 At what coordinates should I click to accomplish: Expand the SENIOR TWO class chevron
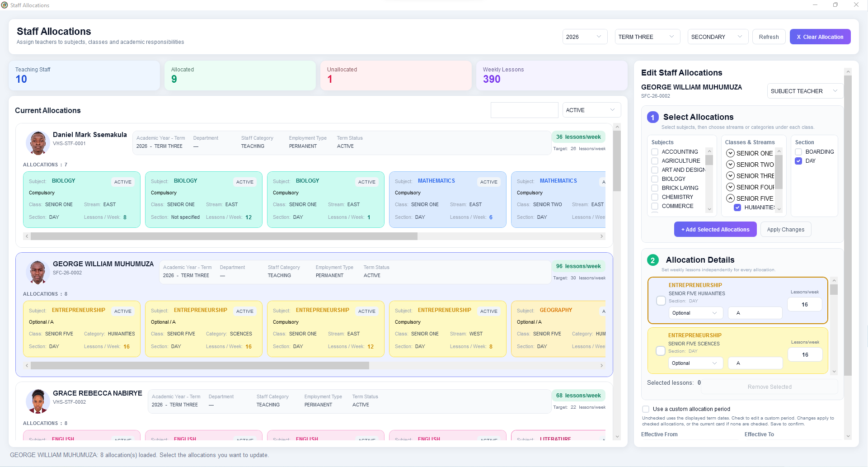tap(730, 165)
